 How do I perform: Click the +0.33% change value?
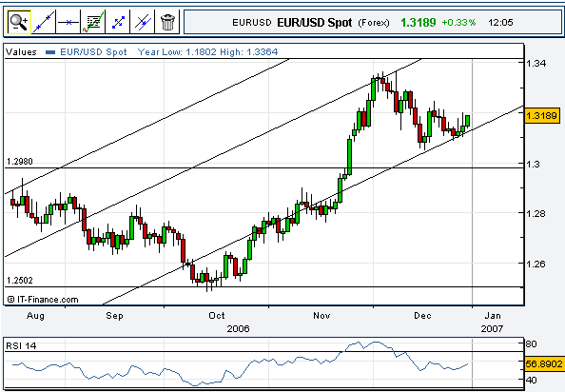click(458, 23)
